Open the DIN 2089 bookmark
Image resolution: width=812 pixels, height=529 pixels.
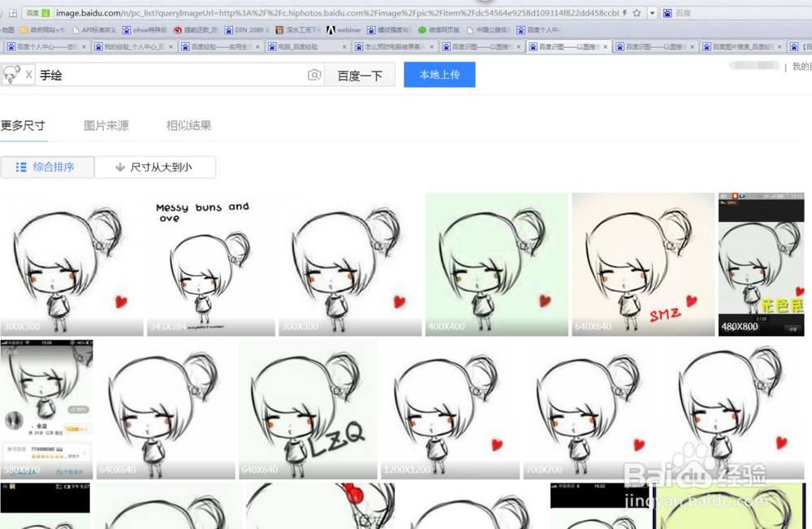247,30
